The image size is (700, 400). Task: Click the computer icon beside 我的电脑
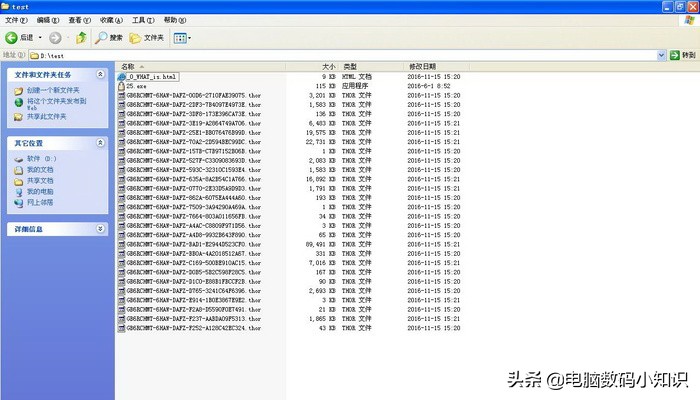pyautogui.click(x=19, y=192)
